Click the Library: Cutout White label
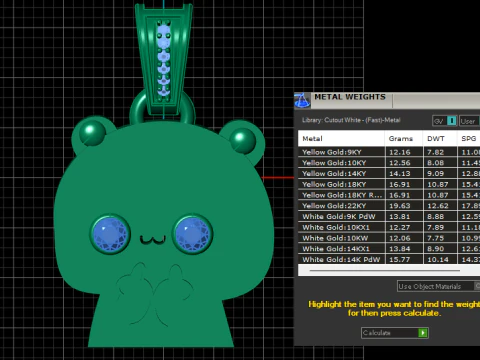The image size is (480, 360). click(x=351, y=120)
